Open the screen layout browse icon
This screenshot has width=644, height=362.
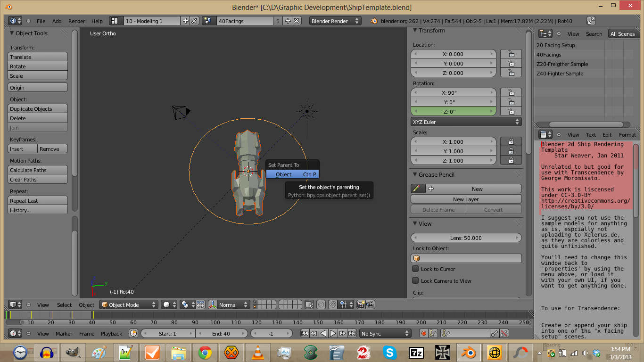click(x=116, y=21)
